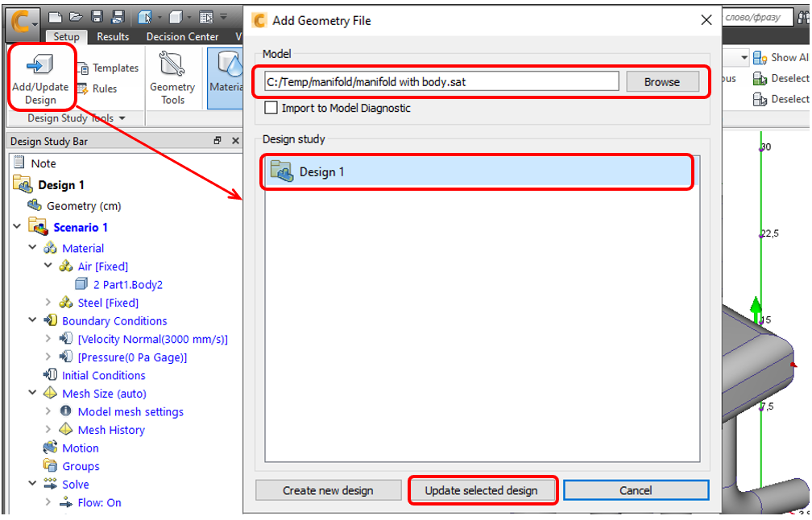Viewport: 812px width, 520px height.
Task: Click the Add/Update Design tool
Action: 41,77
